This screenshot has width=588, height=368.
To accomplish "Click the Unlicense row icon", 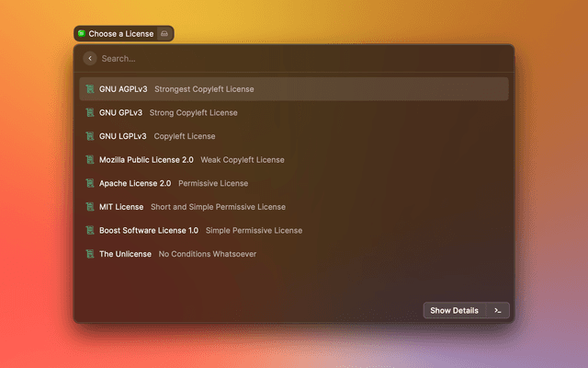I will tap(89, 254).
